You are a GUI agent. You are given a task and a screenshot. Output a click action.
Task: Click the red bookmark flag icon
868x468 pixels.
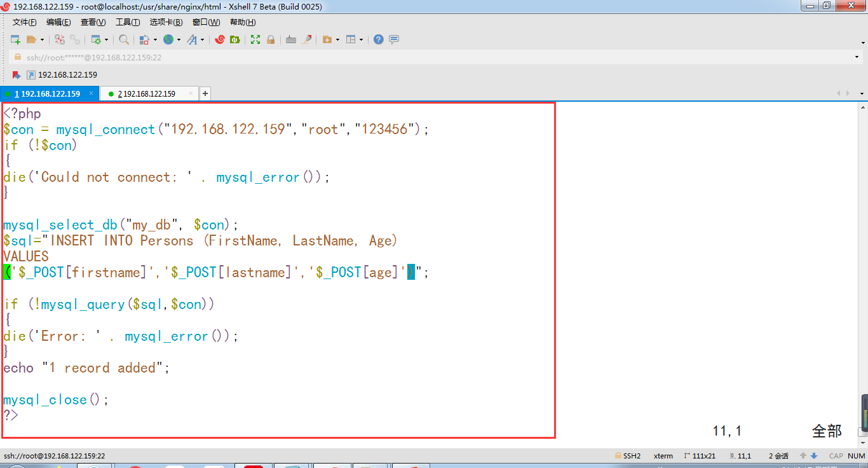click(x=17, y=75)
